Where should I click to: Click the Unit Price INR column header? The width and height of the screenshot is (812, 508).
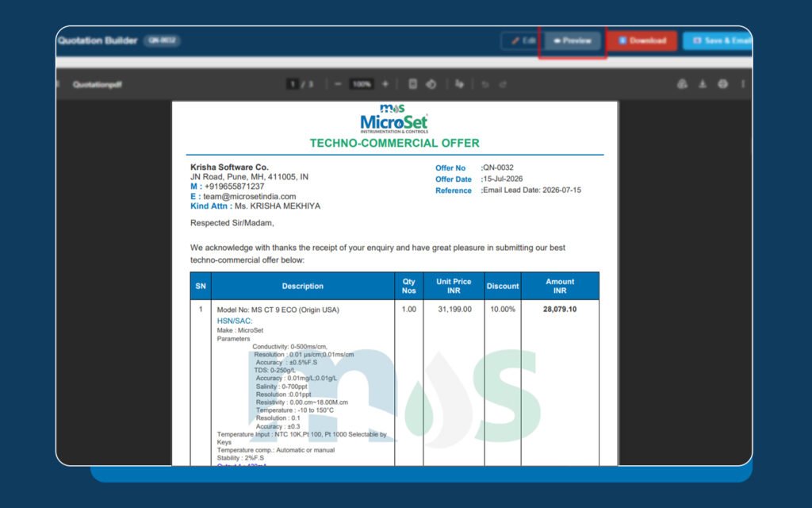pos(454,286)
